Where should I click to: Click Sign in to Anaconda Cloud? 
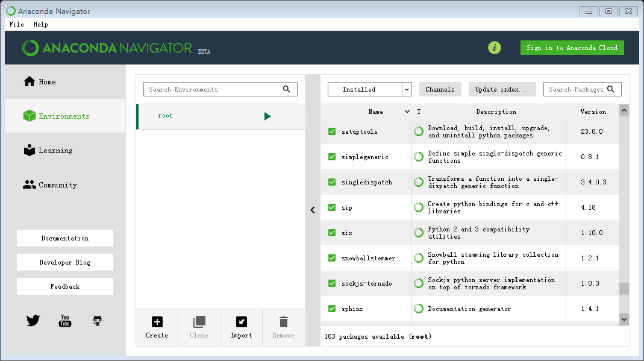(x=572, y=48)
